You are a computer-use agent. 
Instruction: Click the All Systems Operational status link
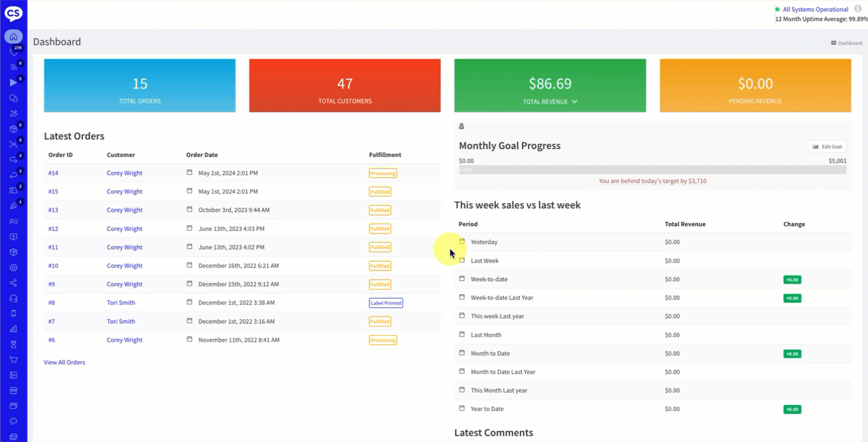point(815,9)
